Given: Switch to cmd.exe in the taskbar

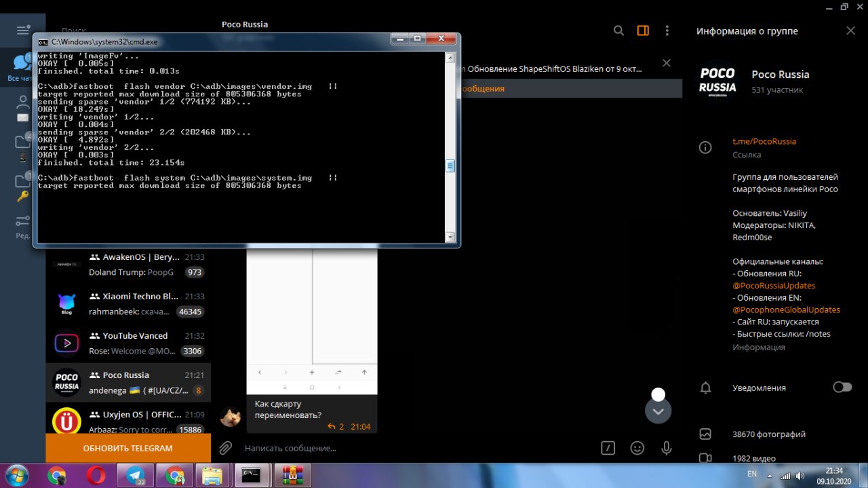Looking at the screenshot, I should (x=254, y=475).
